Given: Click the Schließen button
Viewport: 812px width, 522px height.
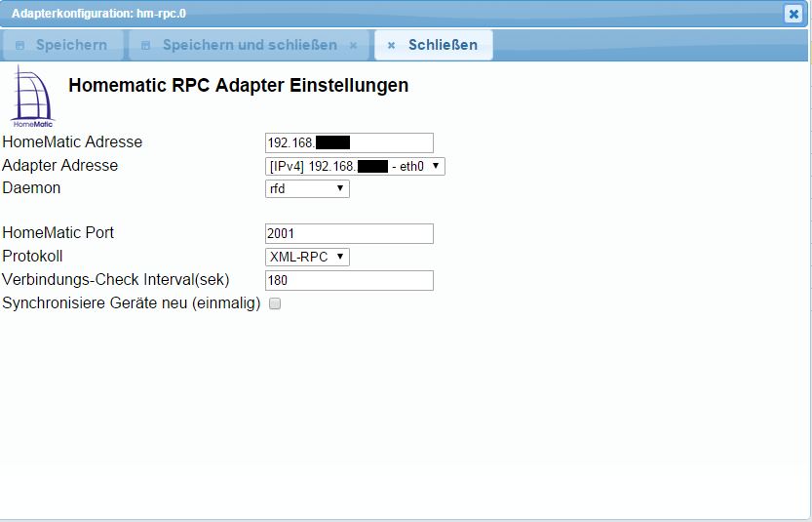Looking at the screenshot, I should tap(434, 45).
